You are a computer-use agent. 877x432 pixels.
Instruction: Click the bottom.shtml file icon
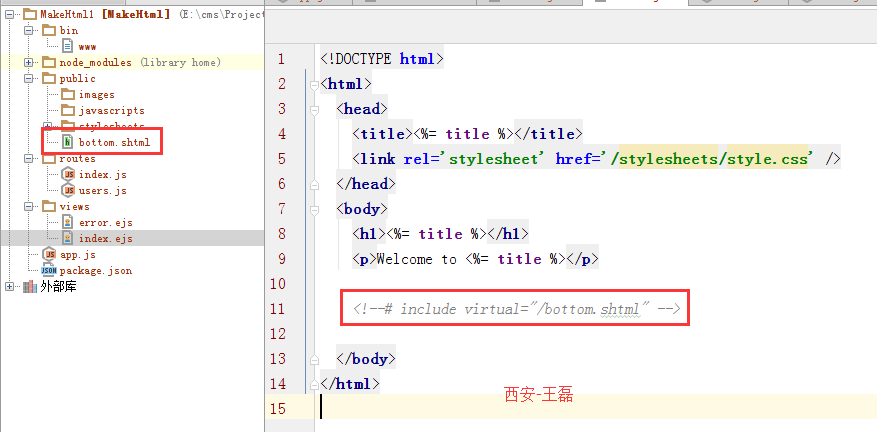tap(68, 142)
